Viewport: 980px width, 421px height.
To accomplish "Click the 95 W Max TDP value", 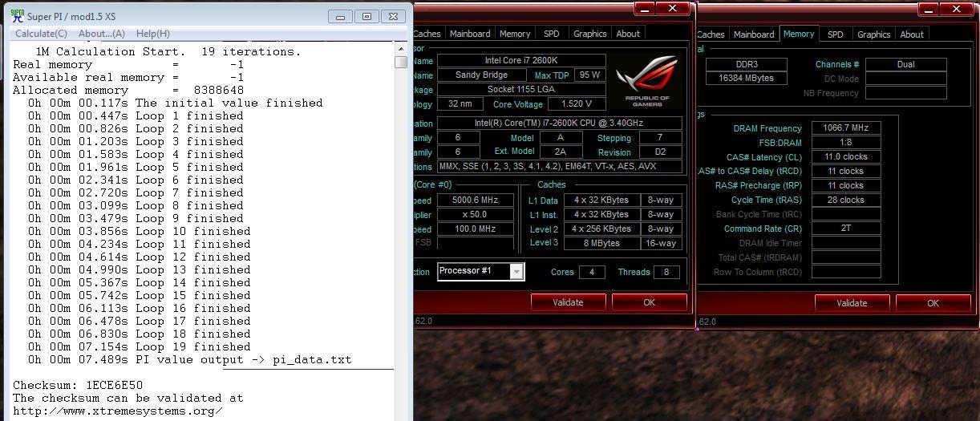I will [x=590, y=75].
